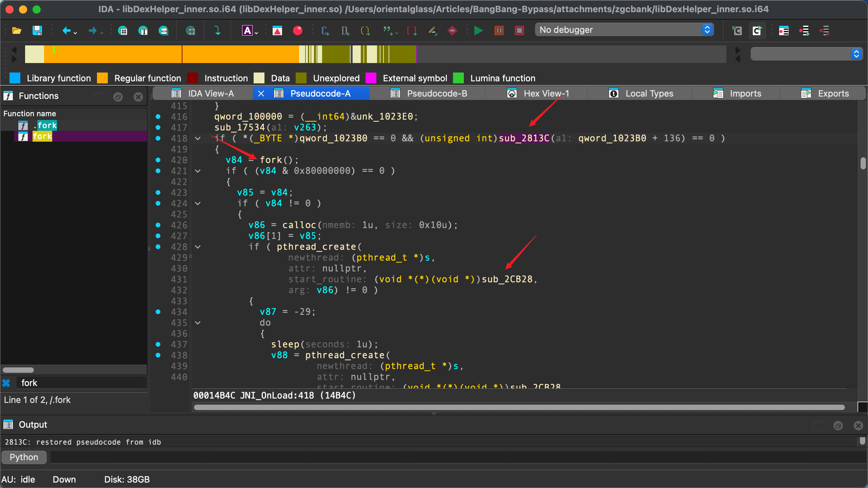Click the create-code 'C' structure icon
Screen dimensions: 868x488
325,30
